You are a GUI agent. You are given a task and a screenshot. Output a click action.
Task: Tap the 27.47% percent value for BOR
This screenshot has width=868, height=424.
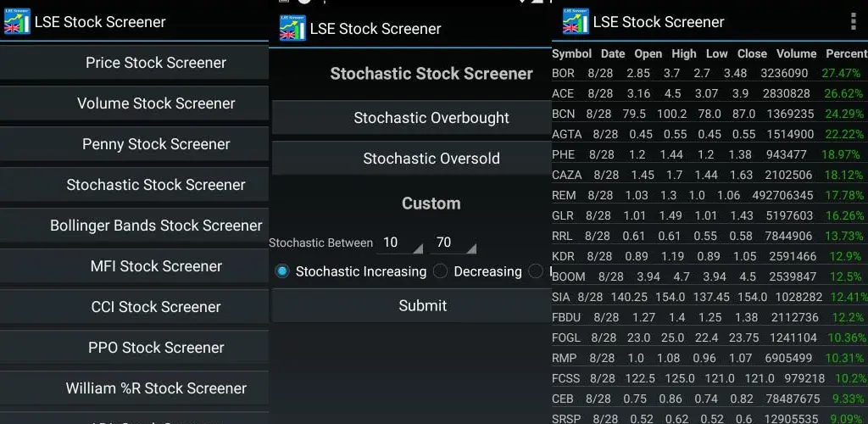pos(842,73)
